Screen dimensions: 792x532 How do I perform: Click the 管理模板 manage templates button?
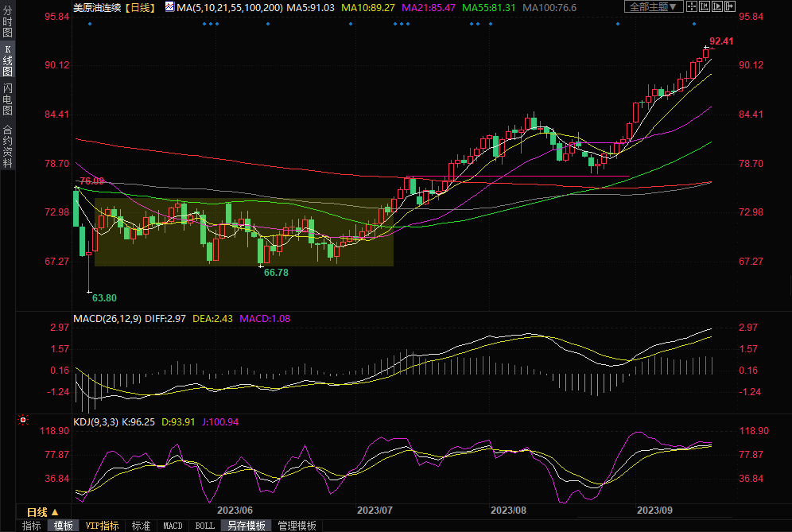click(x=296, y=526)
